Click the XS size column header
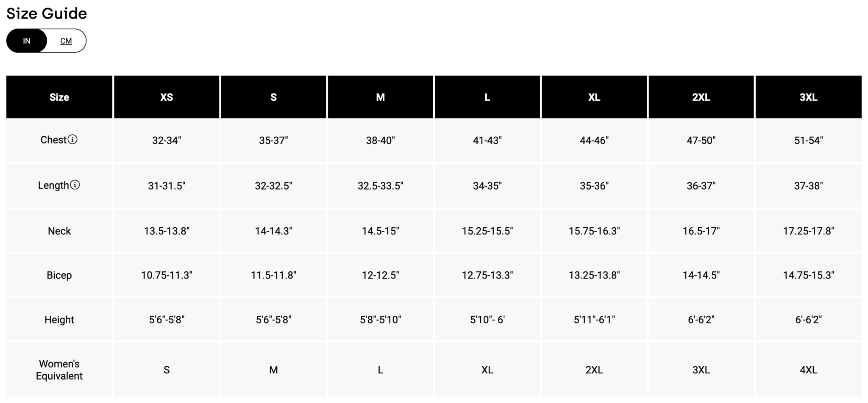Image resolution: width=868 pixels, height=403 pixels. (x=167, y=97)
